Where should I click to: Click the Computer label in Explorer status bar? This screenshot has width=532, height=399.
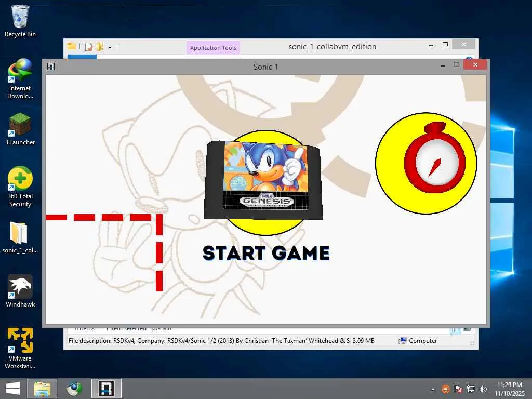tap(423, 341)
